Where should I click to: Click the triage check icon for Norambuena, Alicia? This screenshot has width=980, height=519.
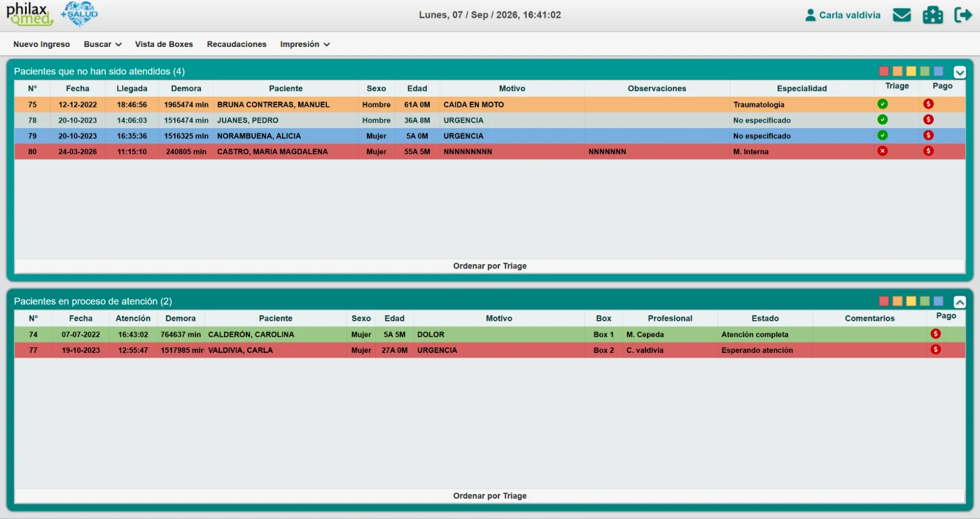pyautogui.click(x=883, y=135)
